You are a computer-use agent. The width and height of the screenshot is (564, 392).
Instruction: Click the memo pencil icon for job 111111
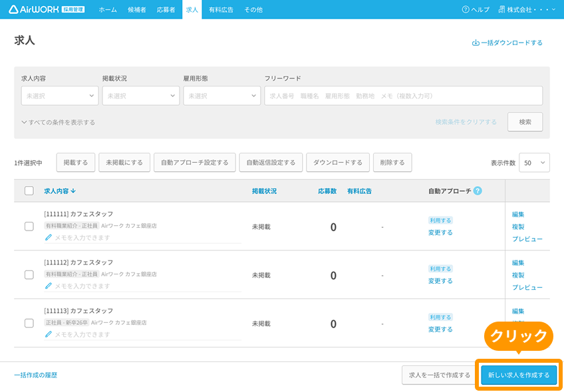tap(48, 237)
